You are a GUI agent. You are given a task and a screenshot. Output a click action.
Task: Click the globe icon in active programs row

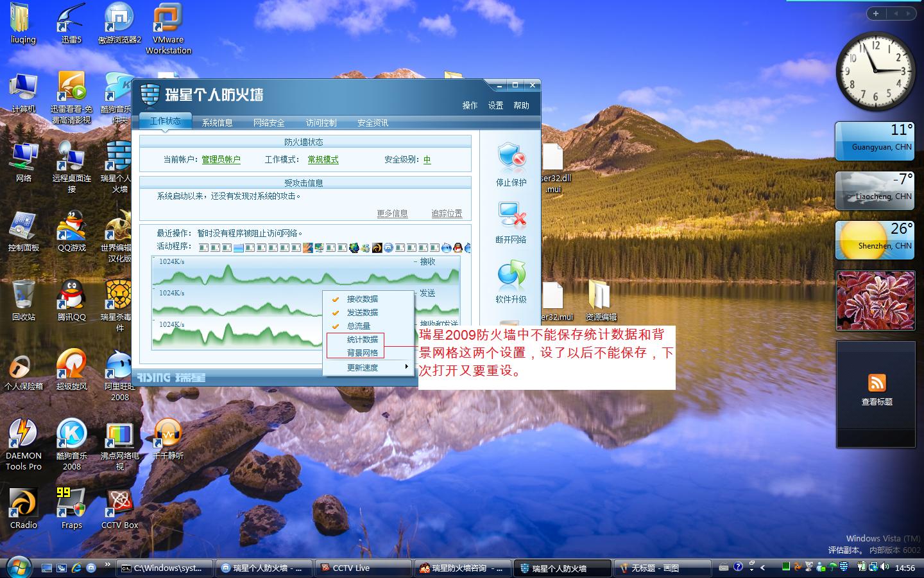pyautogui.click(x=354, y=248)
